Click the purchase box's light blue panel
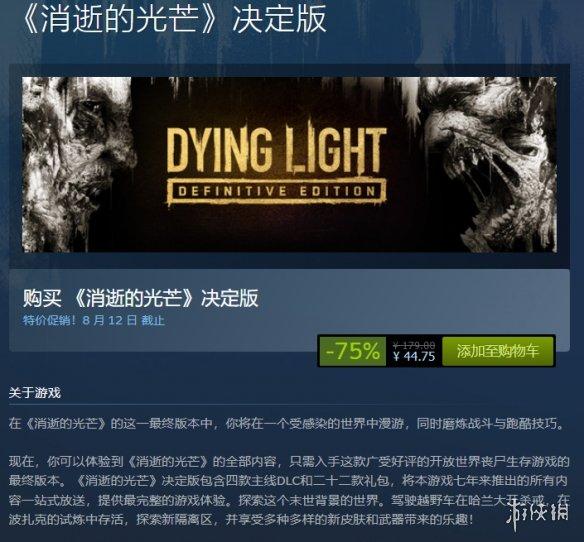This screenshot has height=542, width=584. pyautogui.click(x=289, y=310)
